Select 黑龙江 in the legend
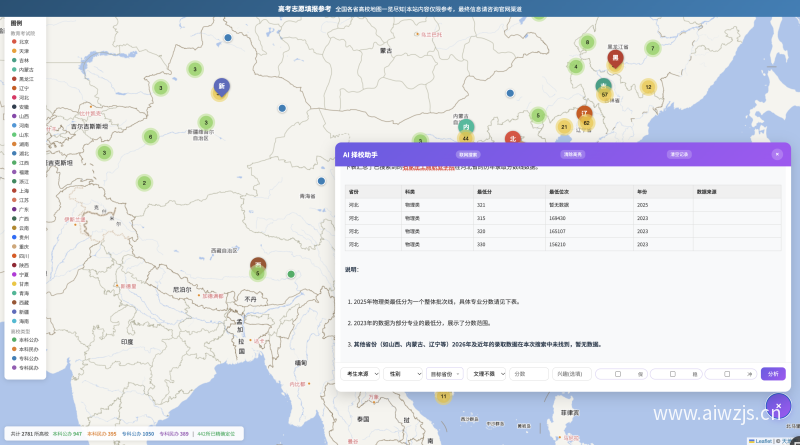 pyautogui.click(x=22, y=79)
